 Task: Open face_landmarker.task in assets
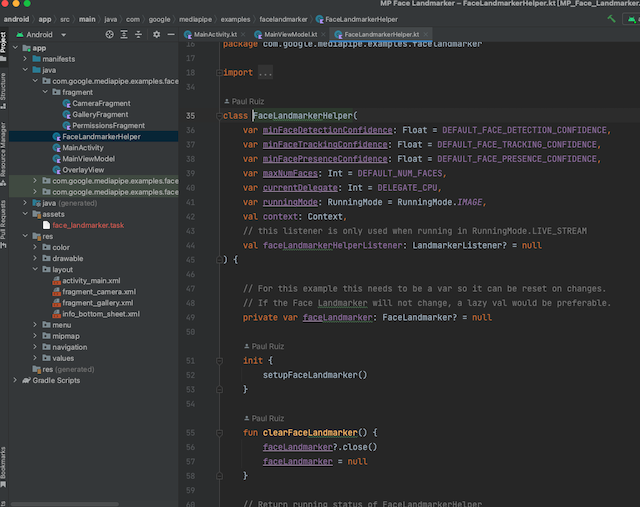pos(88,225)
